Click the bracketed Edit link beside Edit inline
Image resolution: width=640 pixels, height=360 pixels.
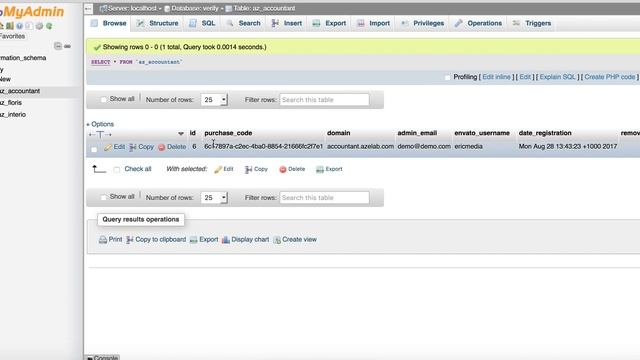tap(525, 77)
